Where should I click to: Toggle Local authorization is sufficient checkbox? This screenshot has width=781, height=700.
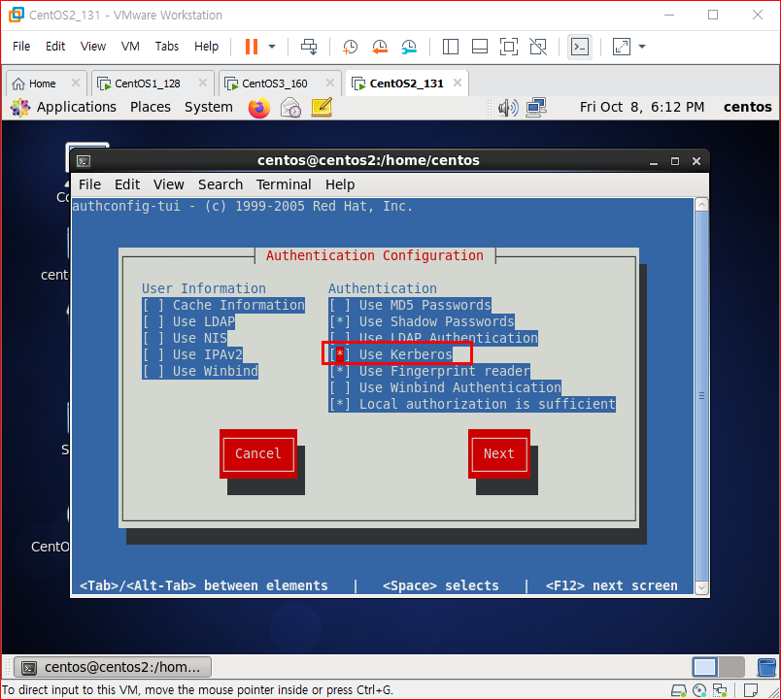click(x=472, y=404)
